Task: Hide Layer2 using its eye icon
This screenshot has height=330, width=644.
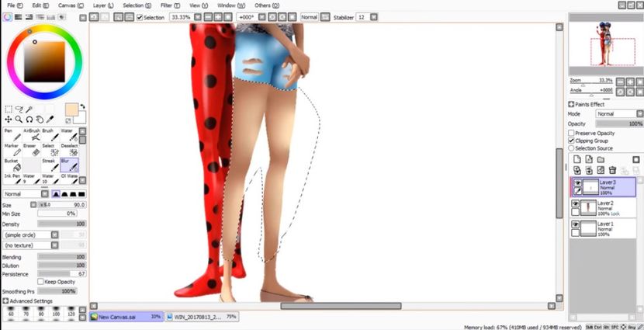Action: tap(575, 203)
